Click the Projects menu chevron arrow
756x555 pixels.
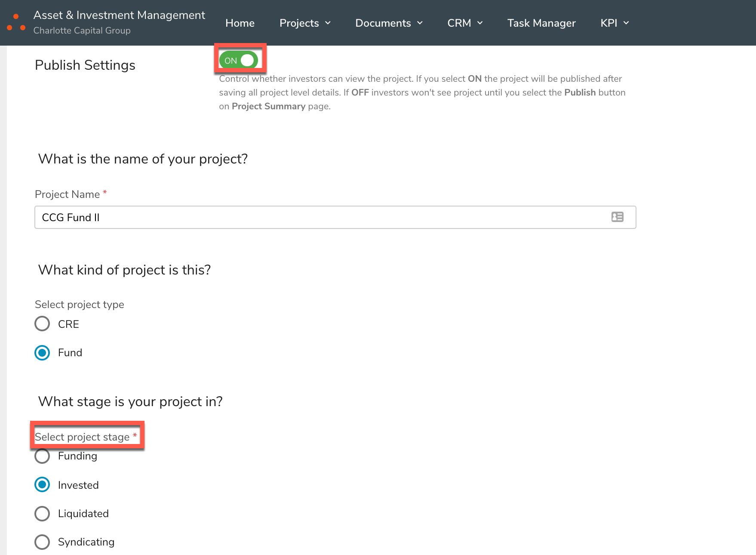tap(328, 23)
